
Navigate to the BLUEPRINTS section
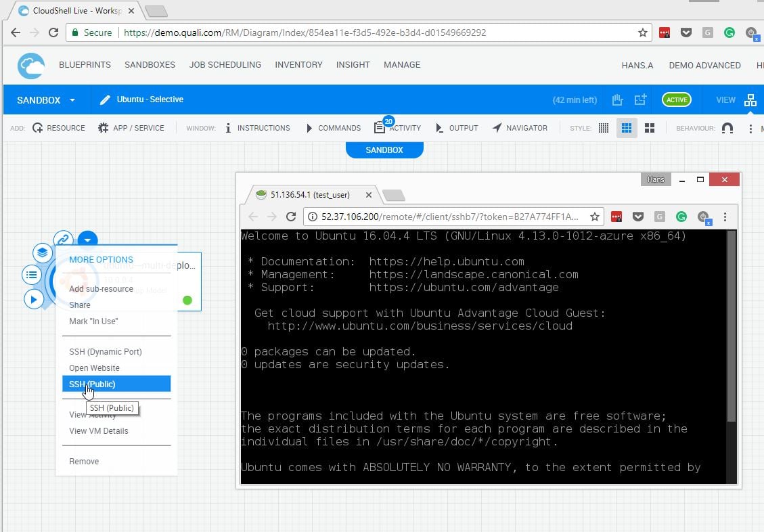[x=85, y=65]
